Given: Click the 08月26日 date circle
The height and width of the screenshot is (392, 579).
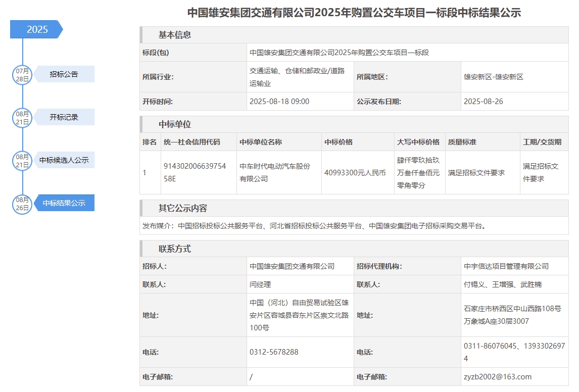Looking at the screenshot, I should [22, 204].
